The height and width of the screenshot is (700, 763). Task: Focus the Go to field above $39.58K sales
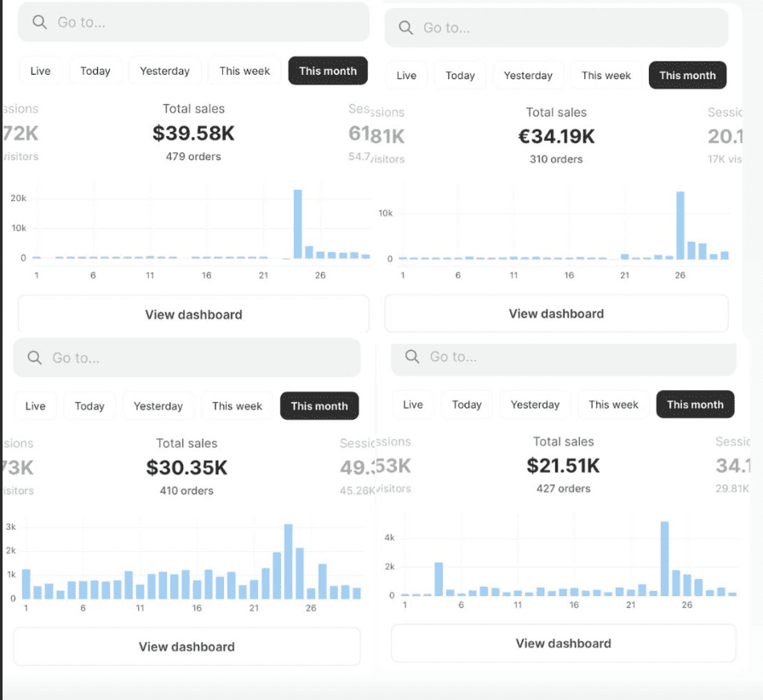pyautogui.click(x=193, y=22)
